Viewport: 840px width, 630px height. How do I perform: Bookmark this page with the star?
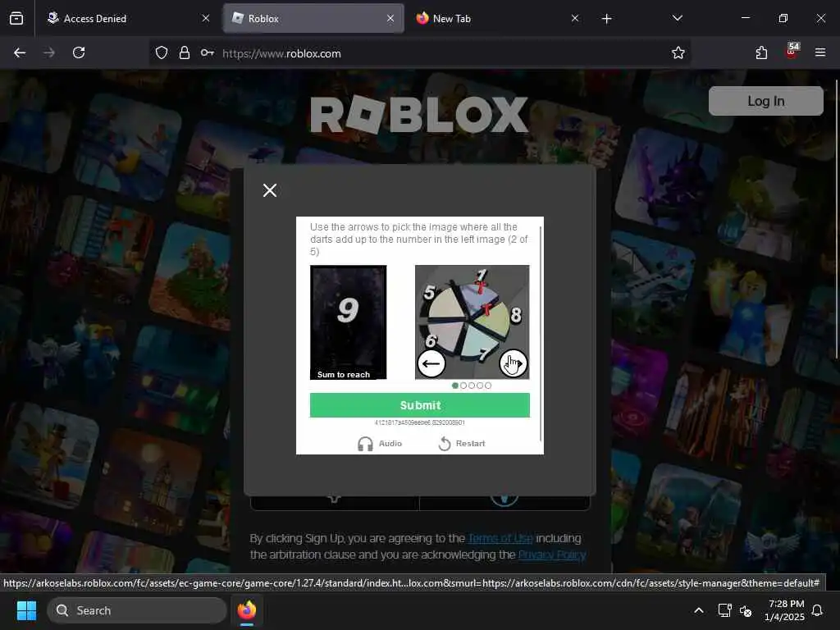[678, 52]
